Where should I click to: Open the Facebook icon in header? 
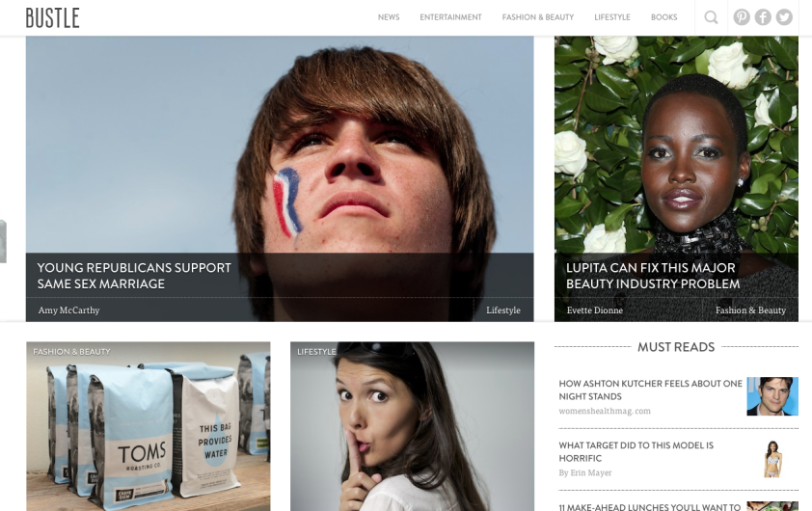[763, 17]
